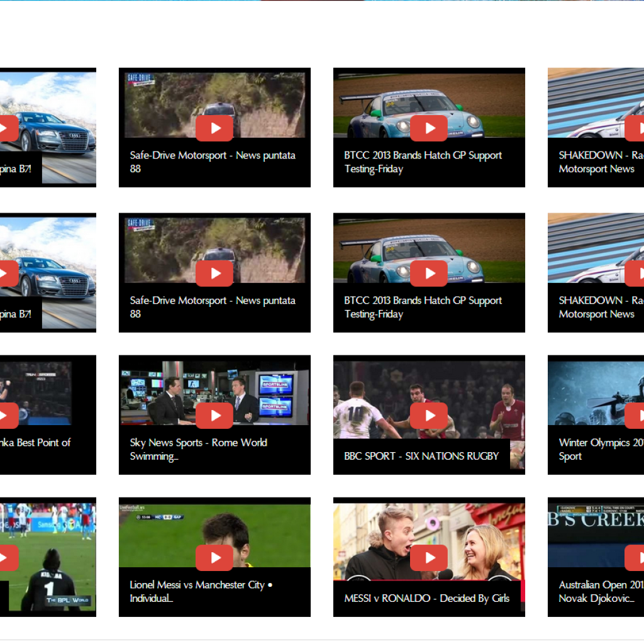Click the second-row 'pina B7!' caption
Viewport: 644px width, 644px height.
click(16, 314)
